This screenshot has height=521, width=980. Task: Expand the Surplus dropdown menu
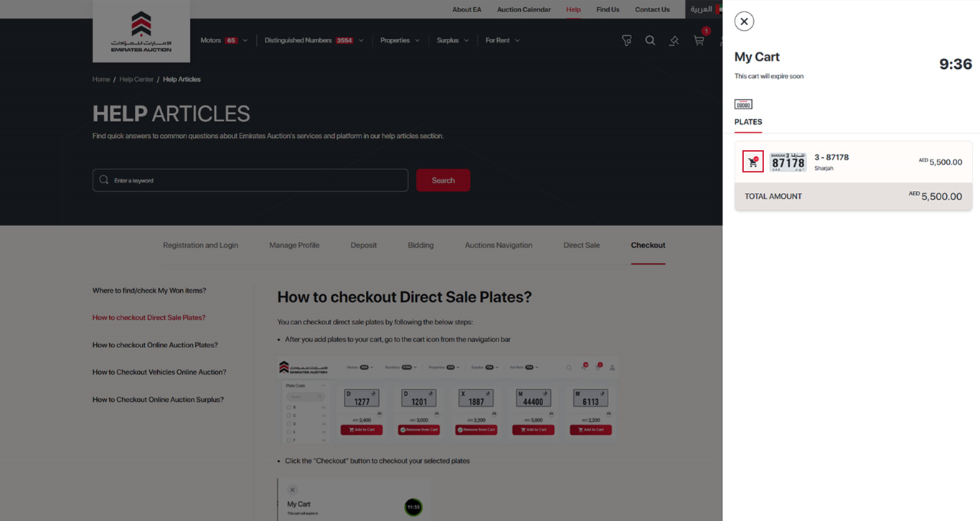(452, 41)
